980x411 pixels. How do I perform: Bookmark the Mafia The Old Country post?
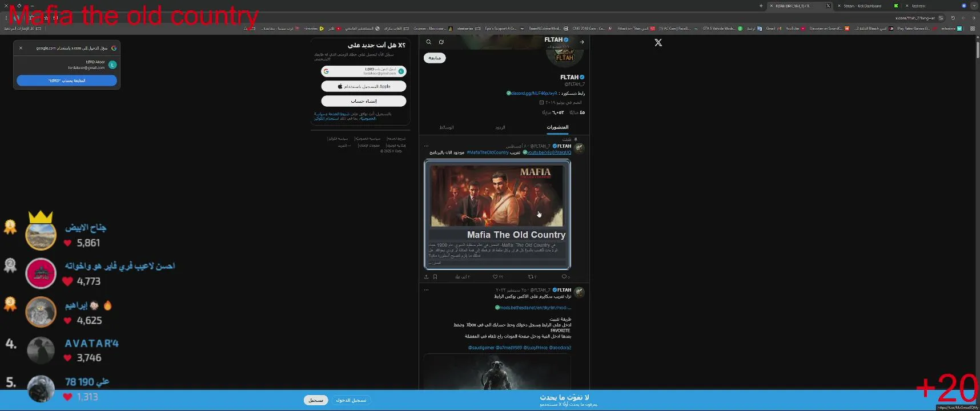pyautogui.click(x=435, y=277)
